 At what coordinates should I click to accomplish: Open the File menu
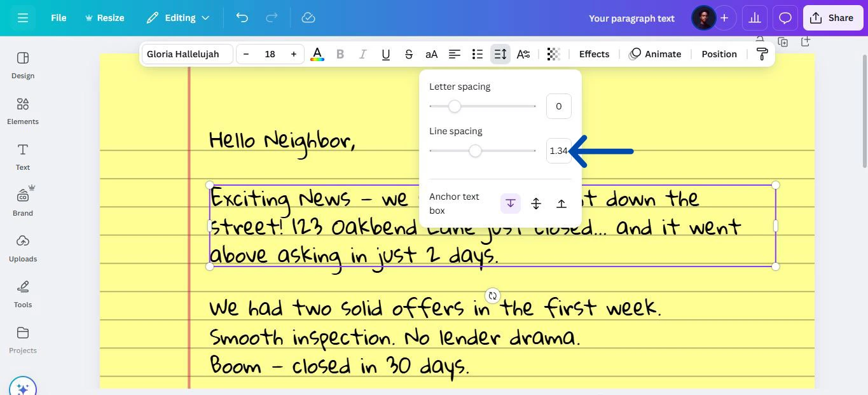coord(59,18)
